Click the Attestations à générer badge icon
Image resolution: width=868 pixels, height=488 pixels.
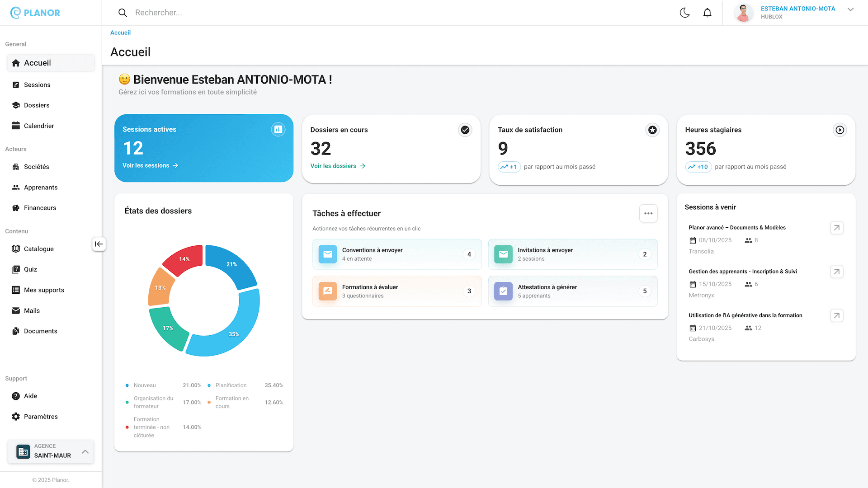tap(503, 291)
